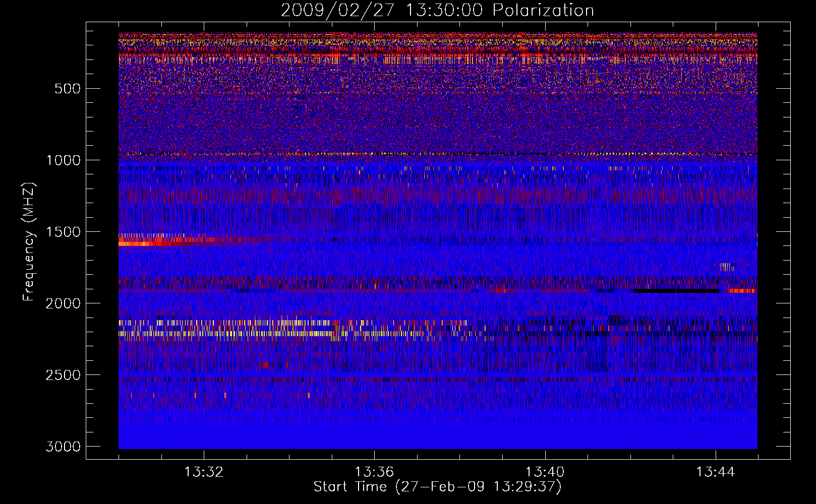Click the "Frequency (MHZ)" axis label
The image size is (816, 504).
point(29,242)
